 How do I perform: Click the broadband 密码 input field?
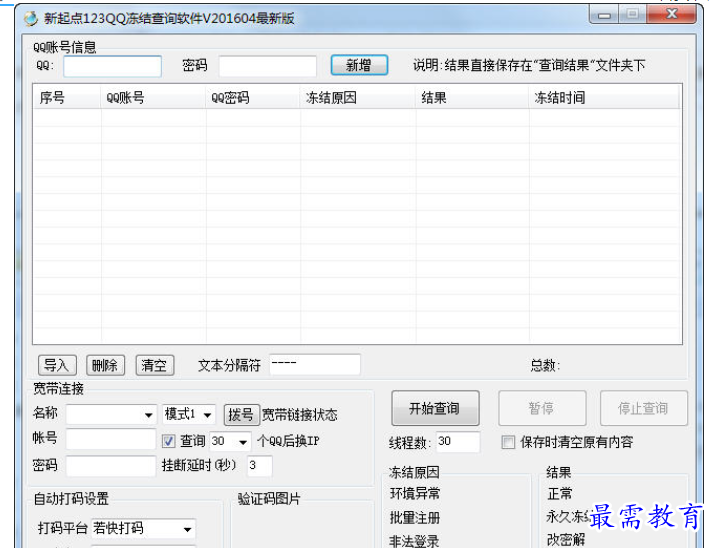point(111,466)
